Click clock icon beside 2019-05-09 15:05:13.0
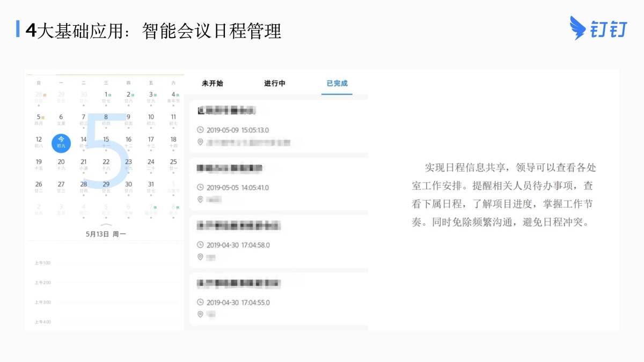 [x=201, y=130]
